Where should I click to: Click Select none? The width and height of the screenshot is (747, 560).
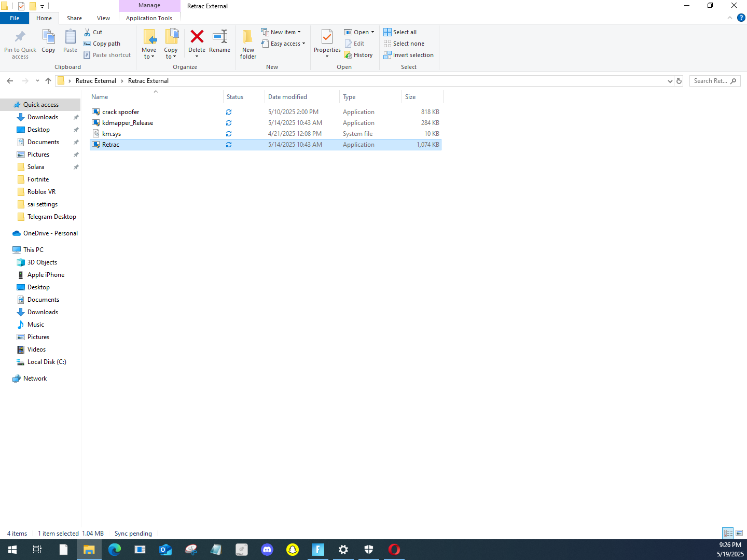[404, 44]
